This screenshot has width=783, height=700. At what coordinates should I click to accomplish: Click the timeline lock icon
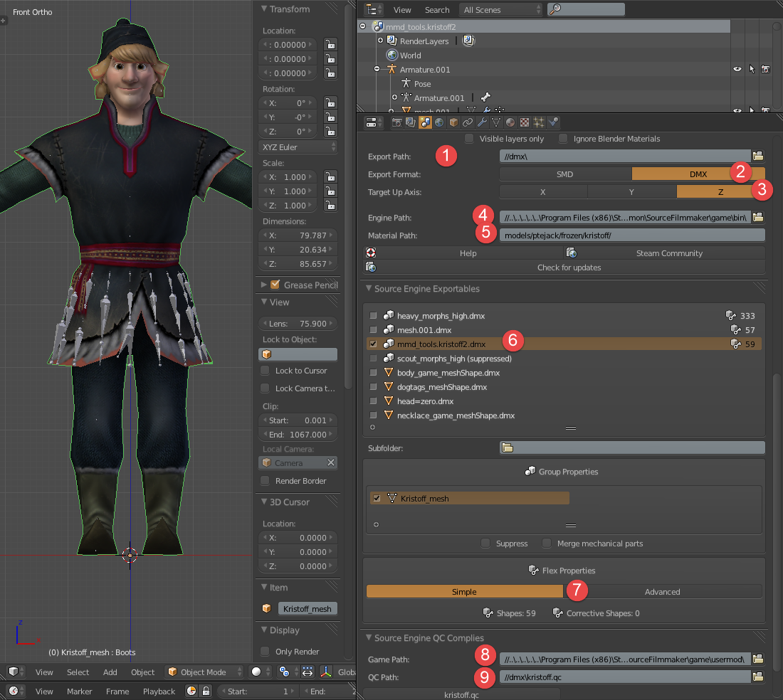point(206,691)
